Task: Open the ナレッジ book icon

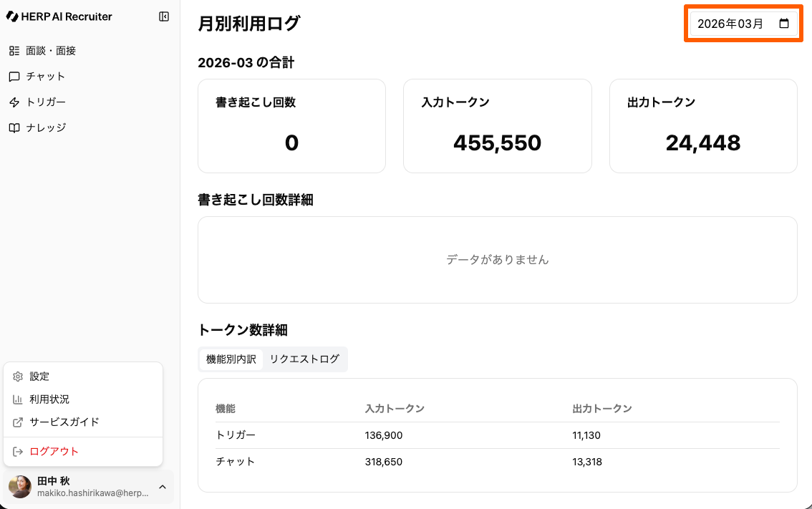Action: (x=14, y=128)
